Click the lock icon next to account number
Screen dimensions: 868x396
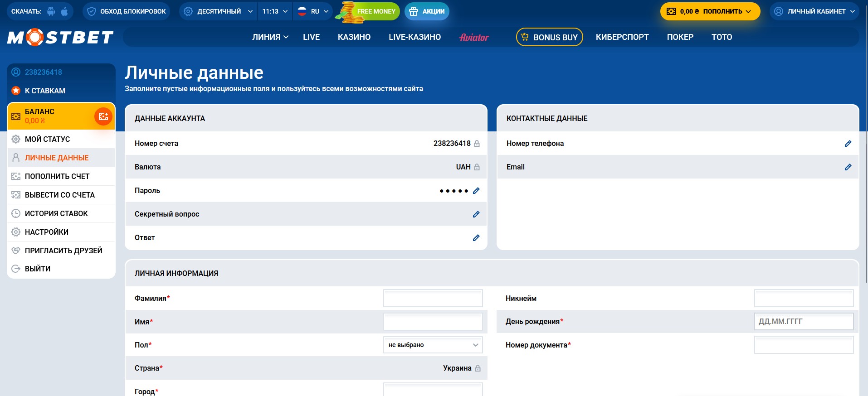(x=477, y=143)
